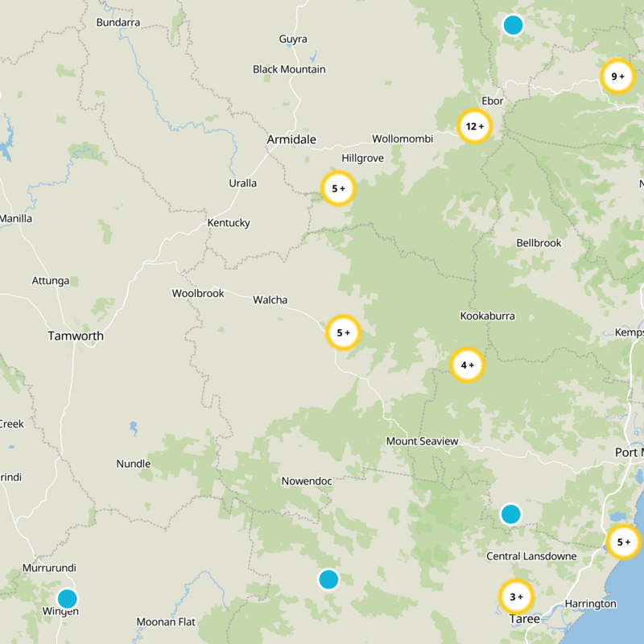Select the Tamworth city label
The height and width of the screenshot is (644, 644).
(x=76, y=336)
